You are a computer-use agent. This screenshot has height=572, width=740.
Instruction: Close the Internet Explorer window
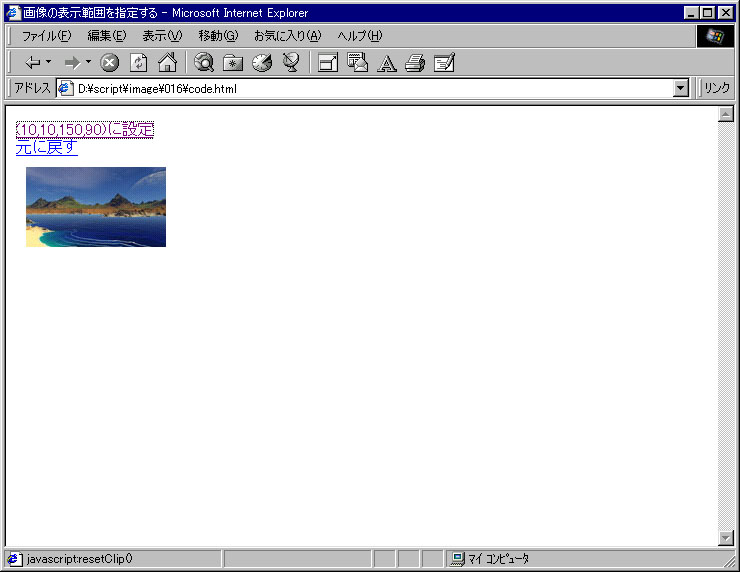(726, 13)
